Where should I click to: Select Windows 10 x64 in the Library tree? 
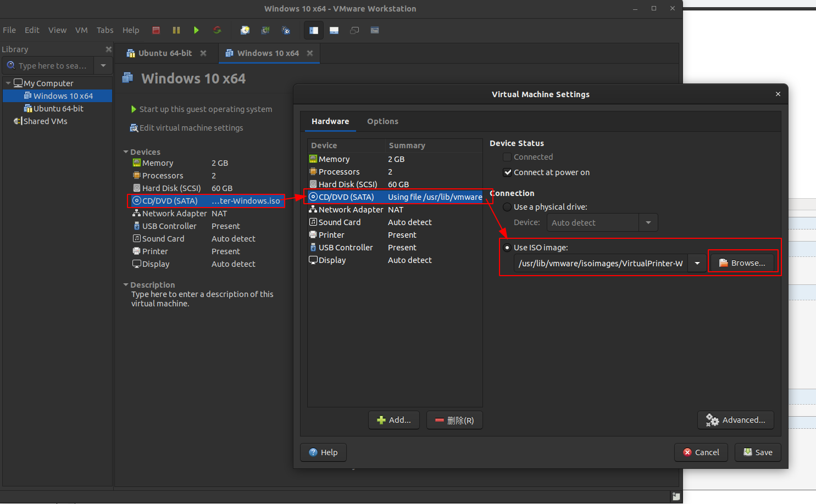(x=58, y=96)
